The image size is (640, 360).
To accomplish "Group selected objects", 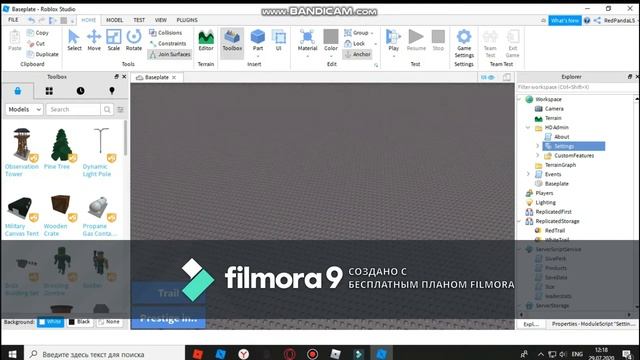I will (x=357, y=33).
